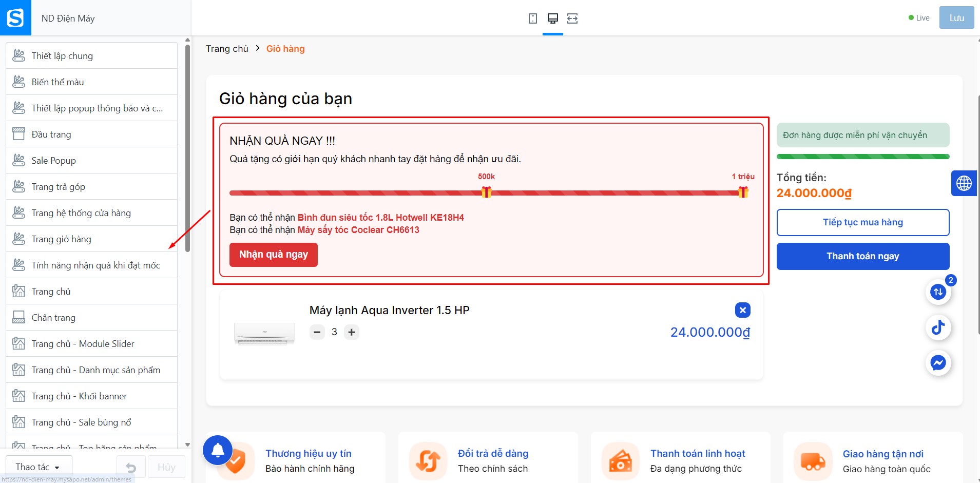Image resolution: width=980 pixels, height=483 pixels.
Task: Click the Thanh toán ngay checkout button
Action: [x=863, y=256]
